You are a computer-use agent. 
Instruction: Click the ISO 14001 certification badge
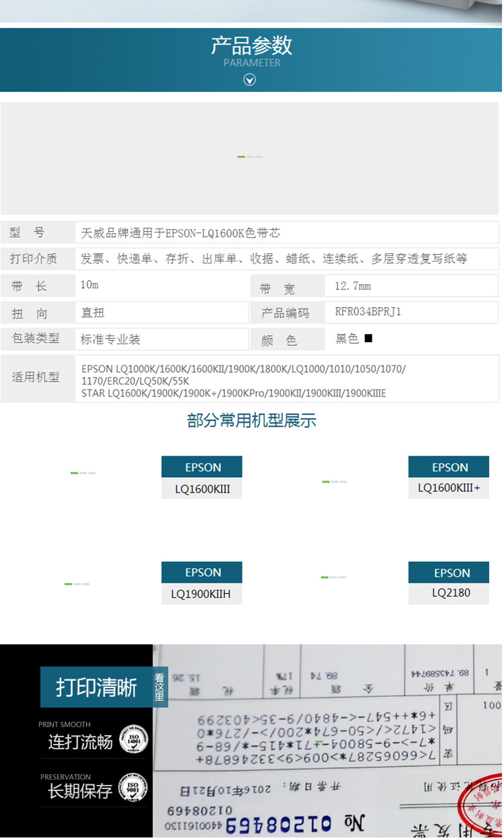click(133, 739)
